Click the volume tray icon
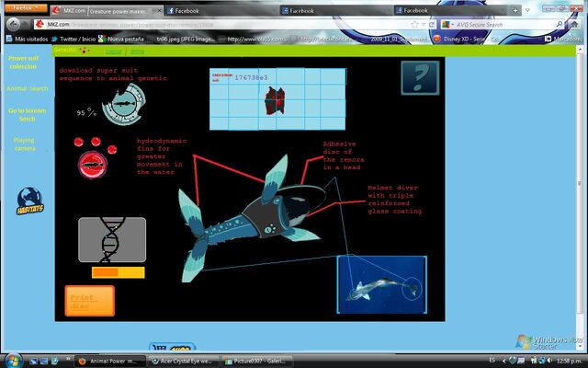The height and width of the screenshot is (368, 588). [x=549, y=361]
